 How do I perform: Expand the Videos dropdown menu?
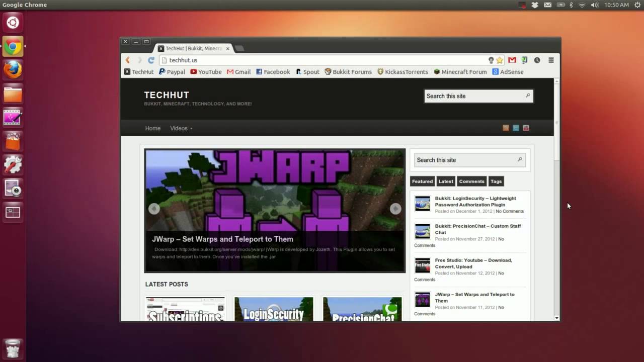point(181,128)
